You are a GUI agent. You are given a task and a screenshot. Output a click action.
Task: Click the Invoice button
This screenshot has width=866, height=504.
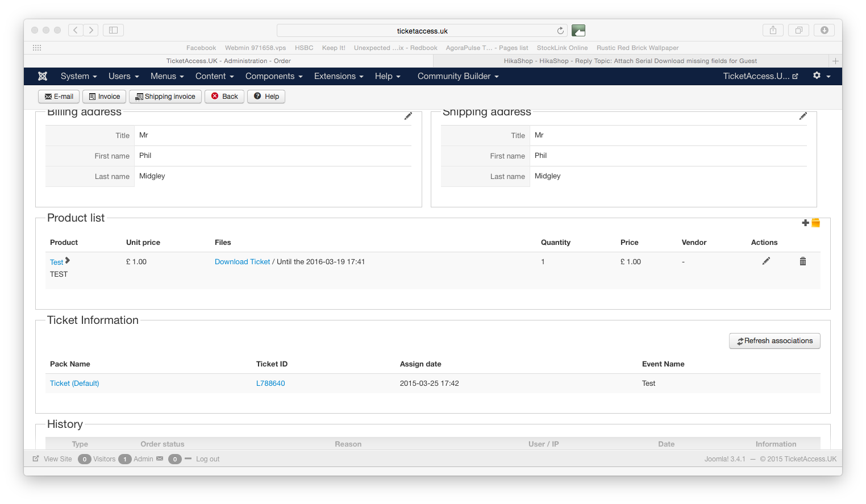pos(105,97)
